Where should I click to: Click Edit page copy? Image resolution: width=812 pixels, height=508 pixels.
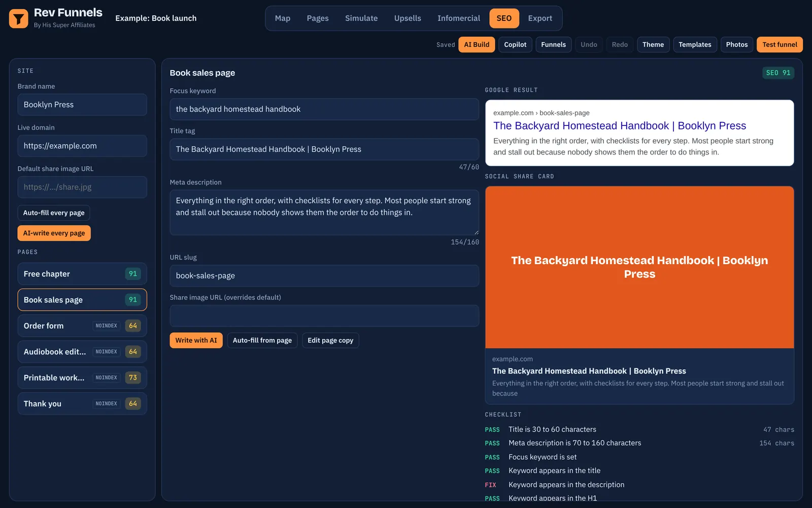[330, 340]
